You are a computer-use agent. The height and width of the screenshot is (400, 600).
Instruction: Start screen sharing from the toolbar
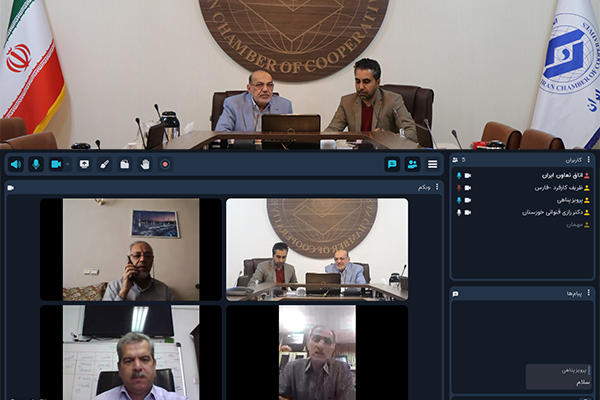pos(84,164)
